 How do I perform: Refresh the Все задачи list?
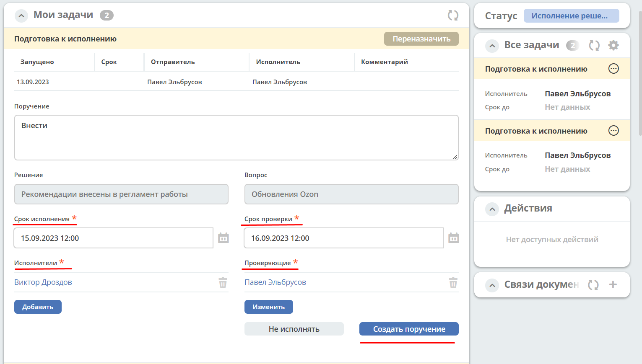click(x=594, y=45)
